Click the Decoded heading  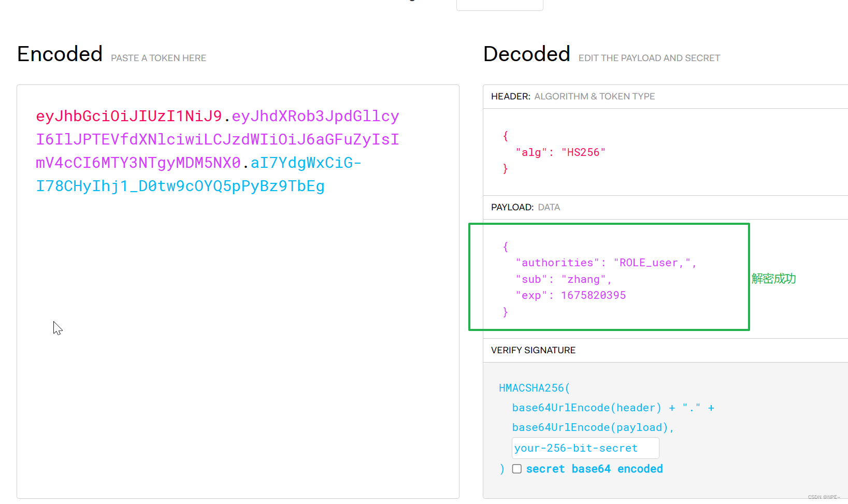pyautogui.click(x=527, y=54)
